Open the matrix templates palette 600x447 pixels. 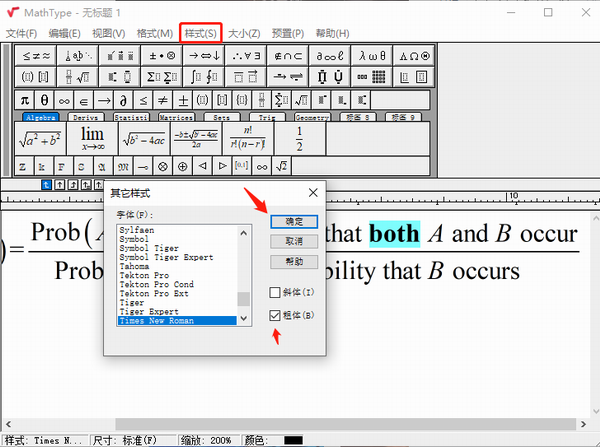click(x=372, y=77)
